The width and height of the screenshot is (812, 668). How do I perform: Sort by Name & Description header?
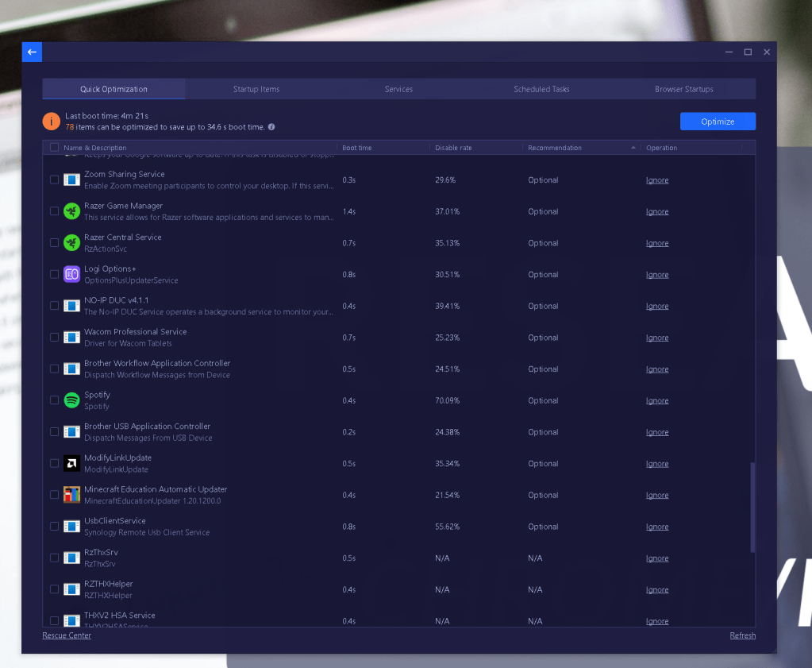pos(94,148)
